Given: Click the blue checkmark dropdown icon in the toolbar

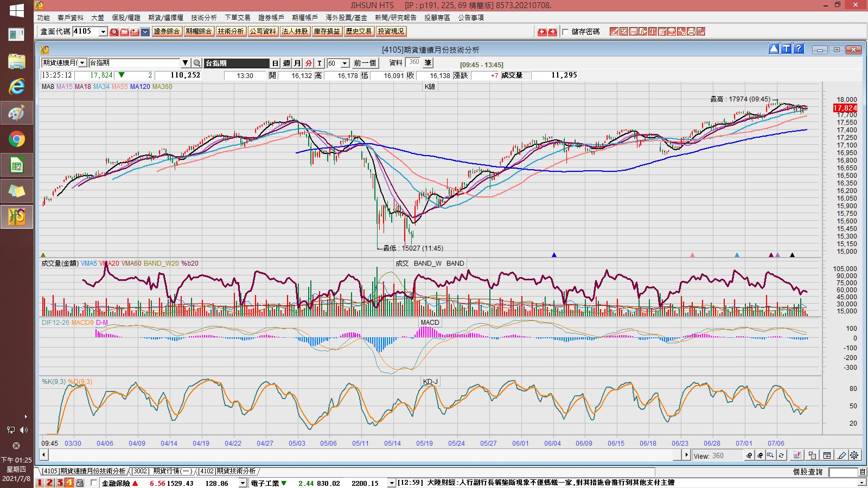Looking at the screenshot, I should (x=145, y=32).
